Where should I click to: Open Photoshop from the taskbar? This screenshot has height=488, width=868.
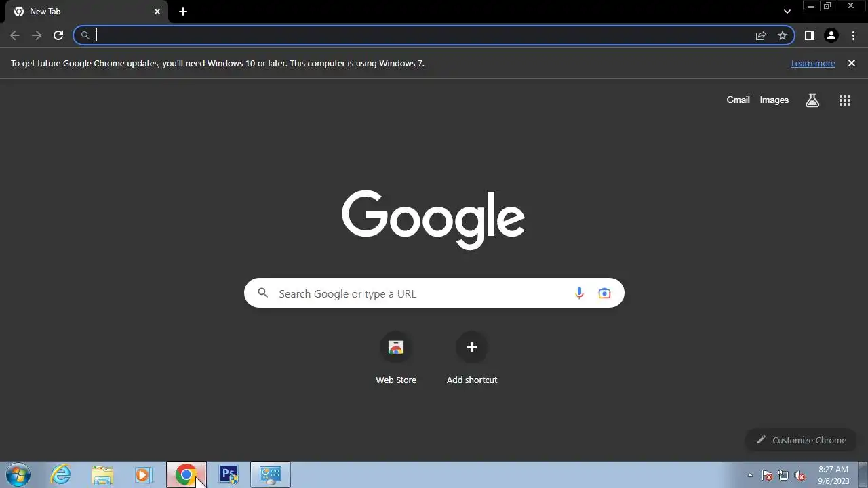pos(229,474)
